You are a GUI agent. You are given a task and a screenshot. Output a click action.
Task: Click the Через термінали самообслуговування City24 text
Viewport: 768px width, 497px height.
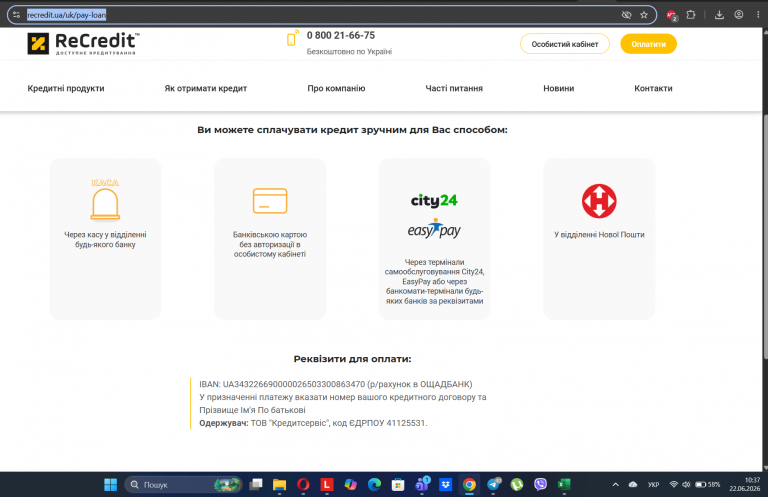(434, 282)
